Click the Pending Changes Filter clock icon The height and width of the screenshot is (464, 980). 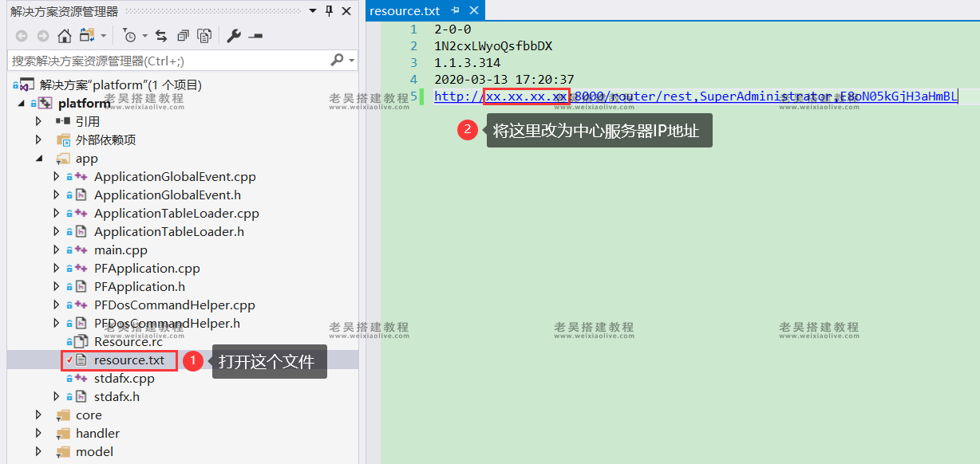tap(129, 36)
